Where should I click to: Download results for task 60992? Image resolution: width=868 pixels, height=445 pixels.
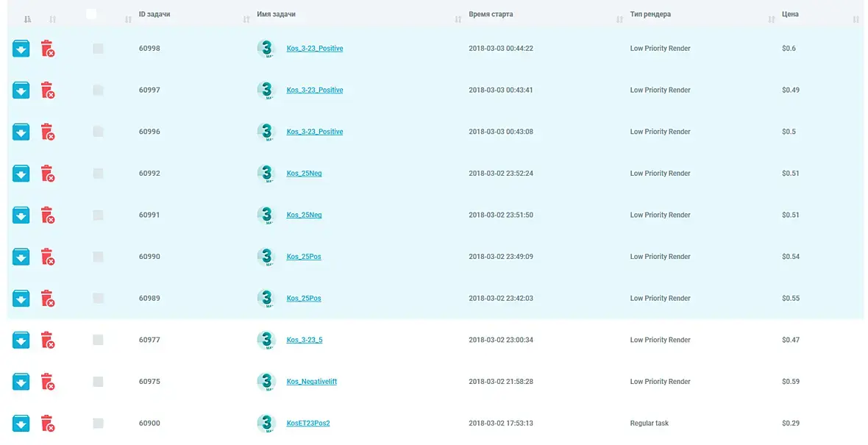[21, 174]
